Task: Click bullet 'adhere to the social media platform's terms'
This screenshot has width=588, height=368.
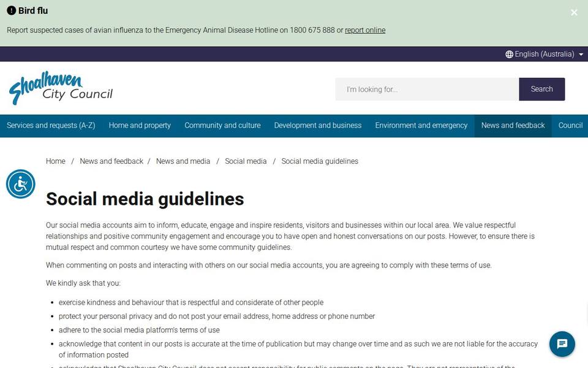Action: tap(139, 330)
